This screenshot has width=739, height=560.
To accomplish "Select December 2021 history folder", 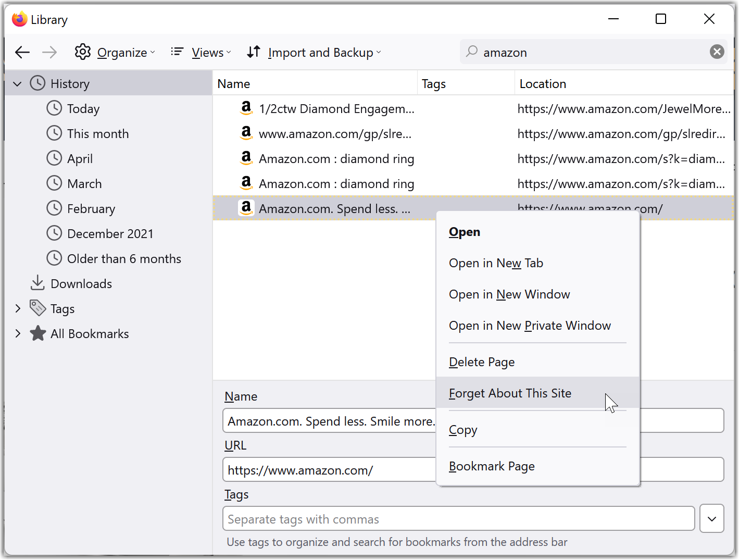I will [110, 233].
